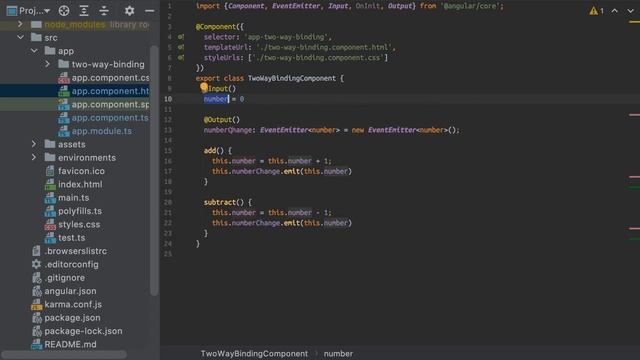The image size is (640, 360).
Task: Click gutter marker on line 5
Action: [x=180, y=47]
